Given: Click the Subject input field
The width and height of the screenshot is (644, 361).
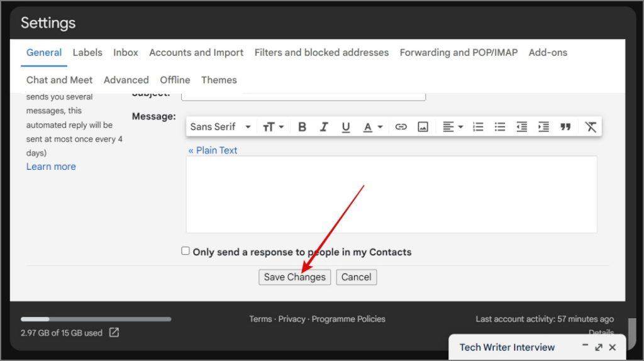Looking at the screenshot, I should click(303, 96).
